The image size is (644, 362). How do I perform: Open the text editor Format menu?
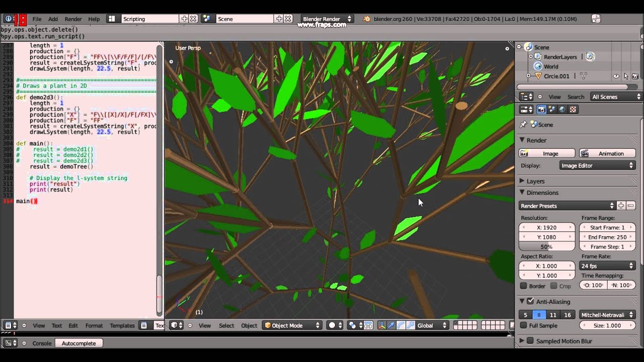[94, 325]
